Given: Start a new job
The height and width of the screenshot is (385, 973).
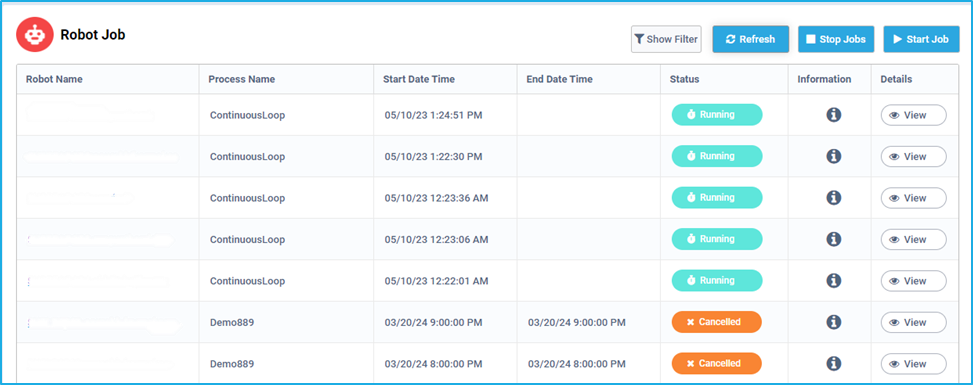Looking at the screenshot, I should [x=921, y=39].
